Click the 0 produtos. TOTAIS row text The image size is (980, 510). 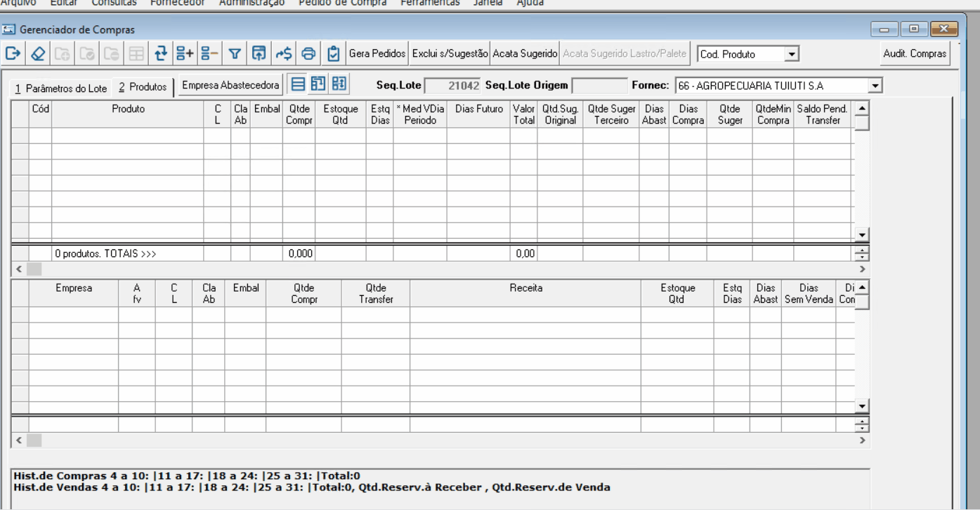(x=105, y=254)
